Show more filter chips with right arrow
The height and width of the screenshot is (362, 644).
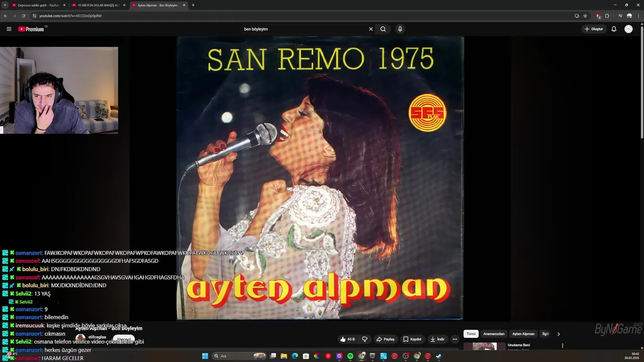pyautogui.click(x=558, y=334)
